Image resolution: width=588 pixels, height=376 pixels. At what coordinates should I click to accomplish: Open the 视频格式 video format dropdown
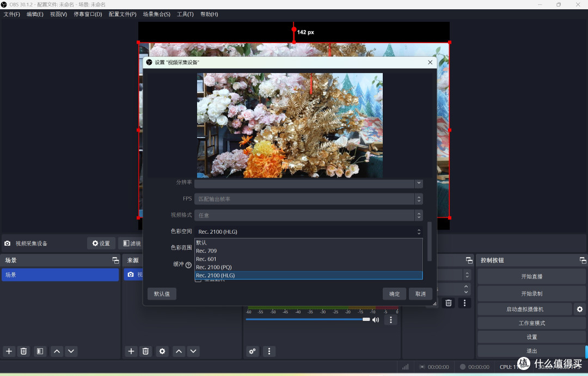(x=308, y=215)
